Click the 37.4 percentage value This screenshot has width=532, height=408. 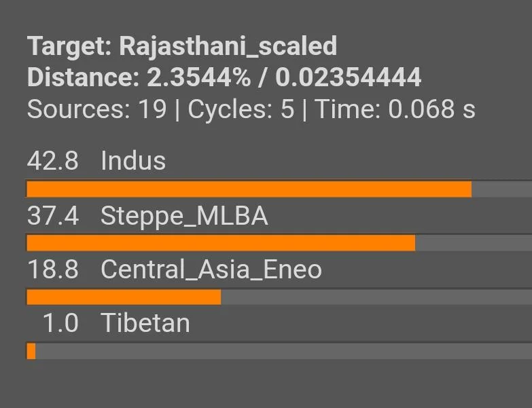(x=53, y=216)
